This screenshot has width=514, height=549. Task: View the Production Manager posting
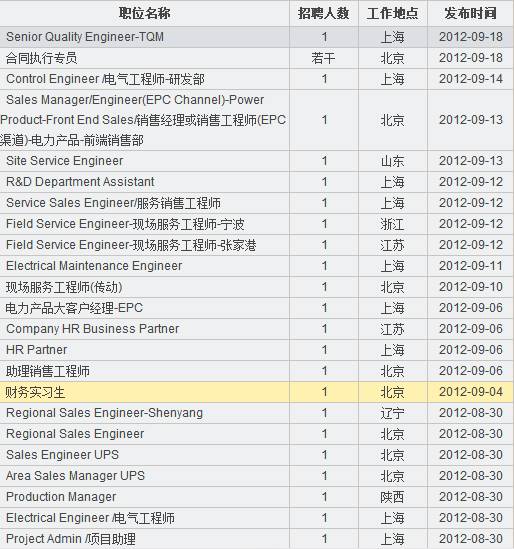pos(61,497)
